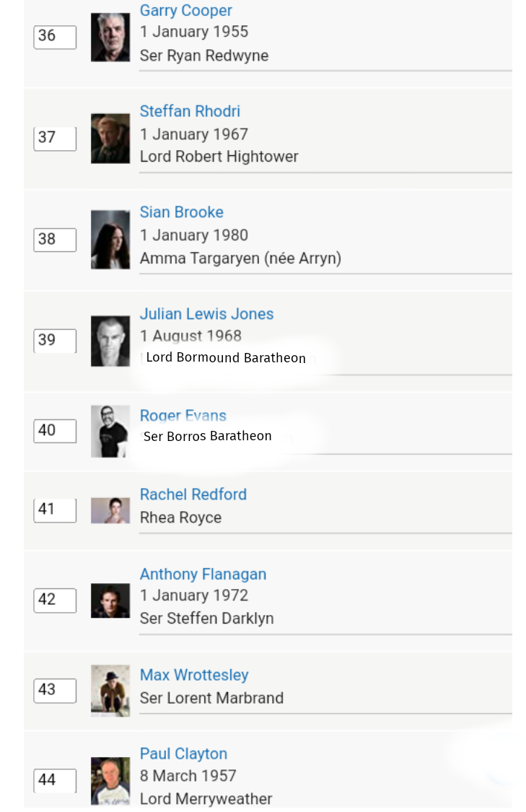
Task: Click Sian Brooke's portrait thumbnail
Action: [110, 240]
